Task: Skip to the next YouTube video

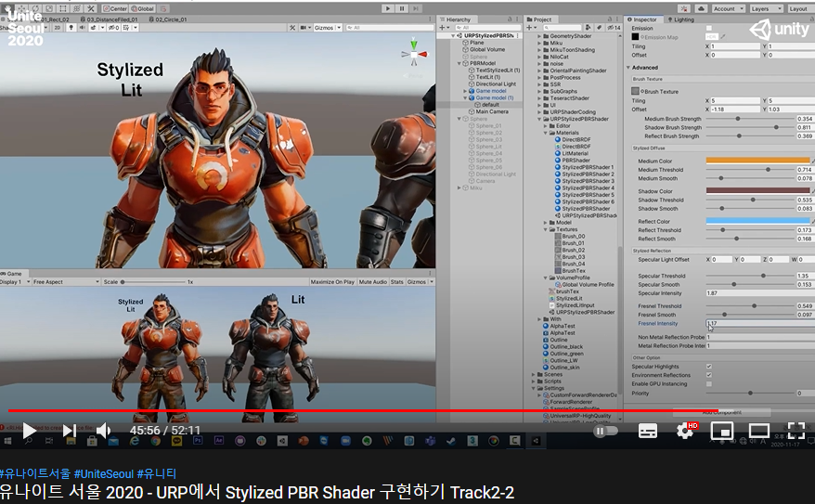Action: coord(69,431)
